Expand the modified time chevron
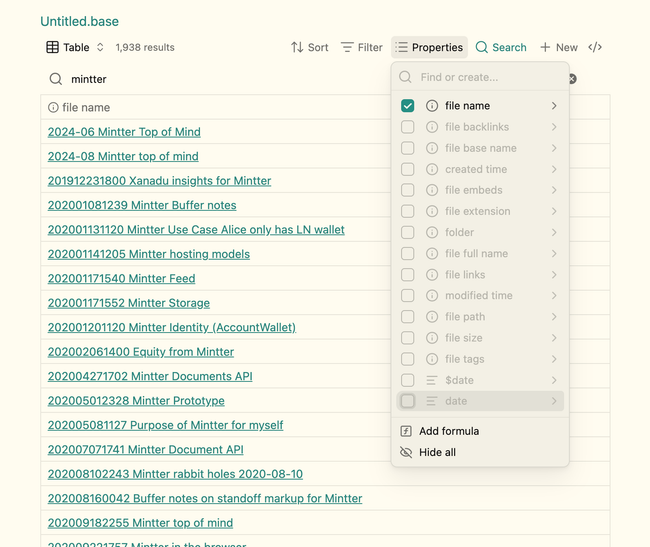Image resolution: width=650 pixels, height=547 pixels. coord(554,295)
